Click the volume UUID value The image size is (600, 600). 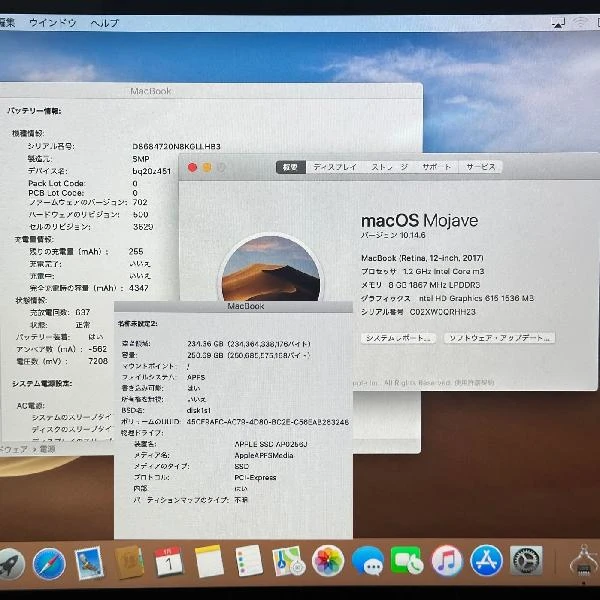tap(267, 422)
